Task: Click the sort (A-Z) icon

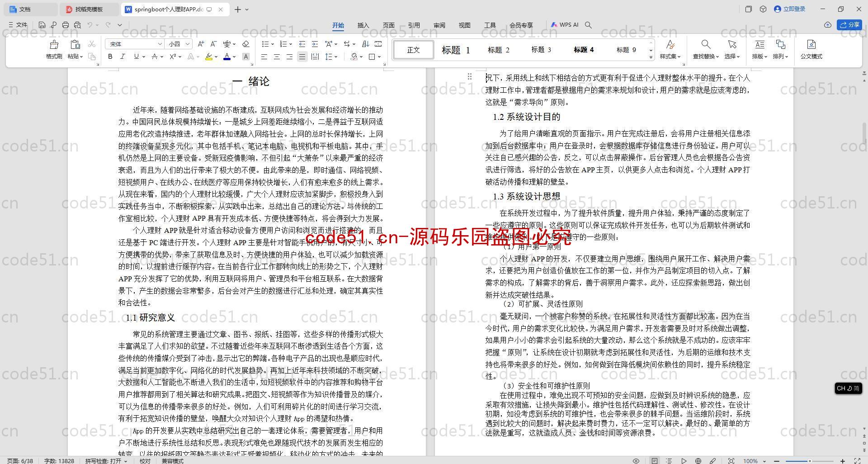Action: [x=365, y=44]
